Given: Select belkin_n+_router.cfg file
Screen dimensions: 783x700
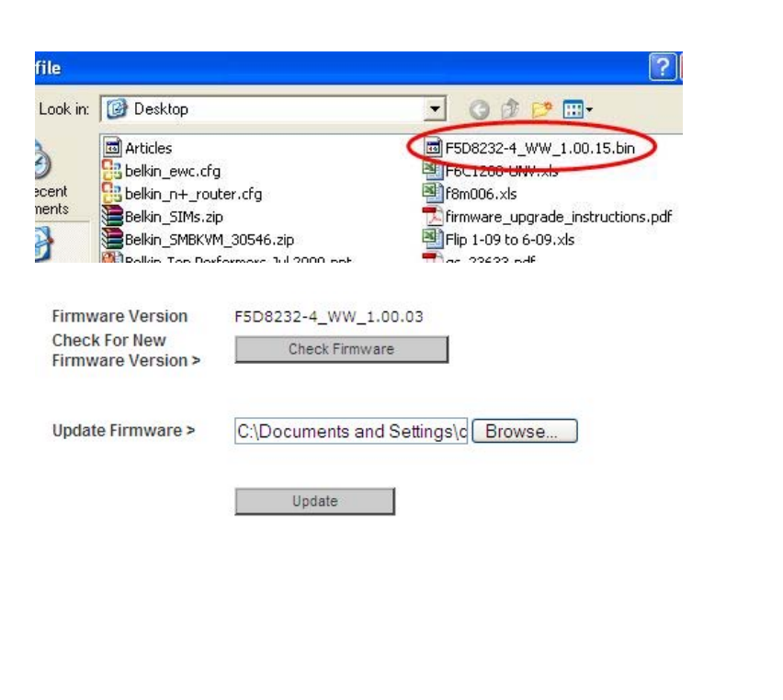Looking at the screenshot, I should (x=182, y=194).
